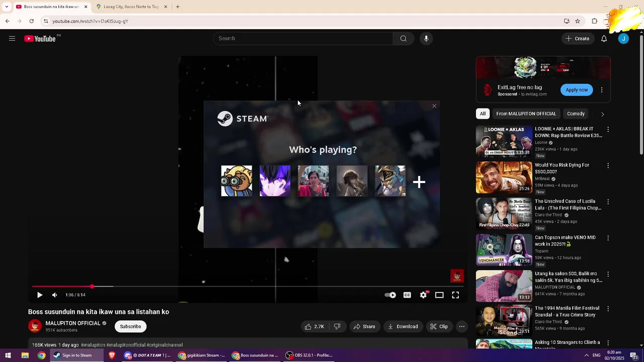
Task: Start voice search with microphone icon
Action: 426,39
